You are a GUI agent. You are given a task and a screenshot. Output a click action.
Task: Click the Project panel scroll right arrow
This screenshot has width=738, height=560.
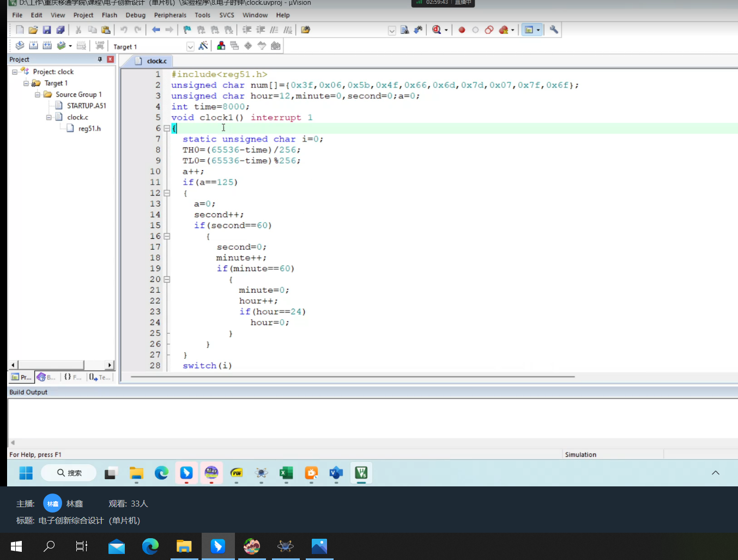(x=110, y=365)
